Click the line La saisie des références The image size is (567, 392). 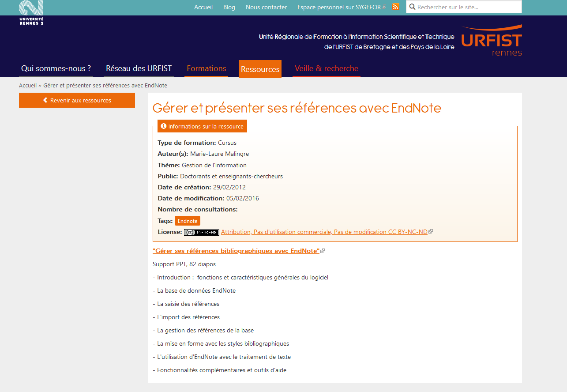(x=186, y=304)
